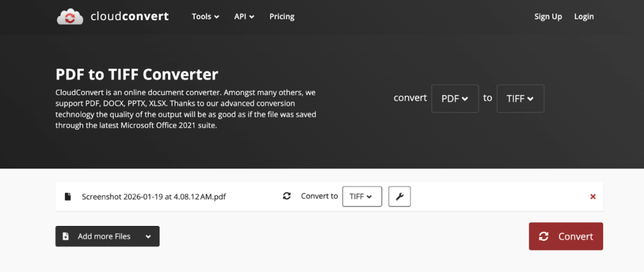Screen dimensions: 644x272
Task: Open conversion options wrench icon
Action: pyautogui.click(x=399, y=196)
